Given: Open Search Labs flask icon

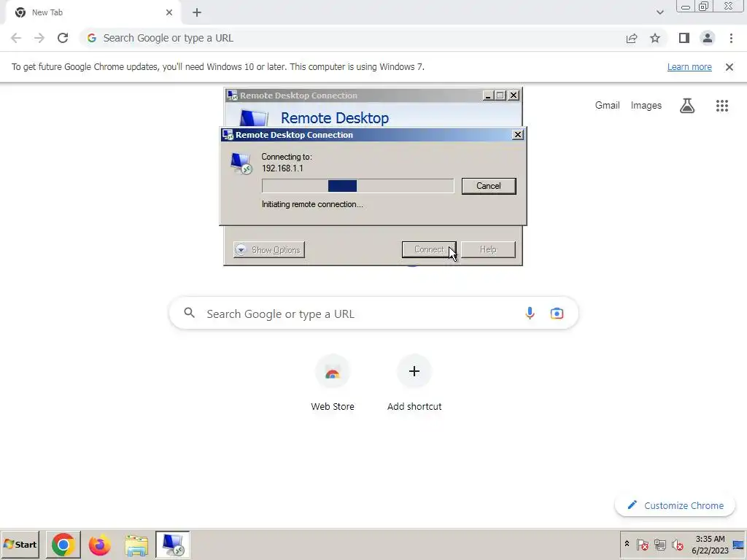Looking at the screenshot, I should [687, 105].
